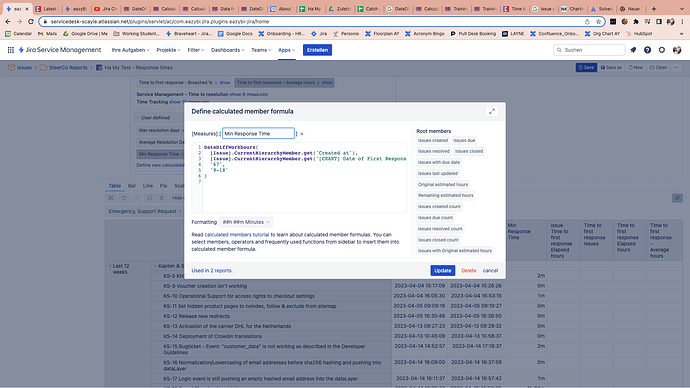Click cancel in the formula dialog

[490, 271]
